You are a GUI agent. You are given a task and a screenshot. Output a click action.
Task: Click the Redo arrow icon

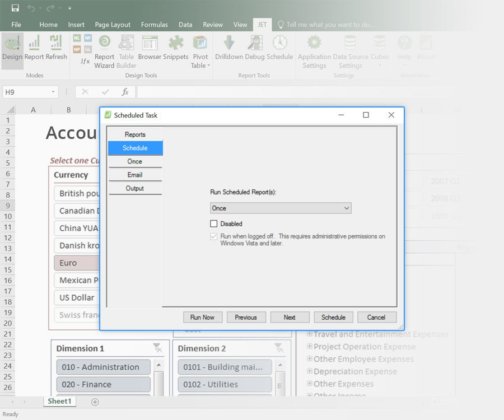(50, 8)
